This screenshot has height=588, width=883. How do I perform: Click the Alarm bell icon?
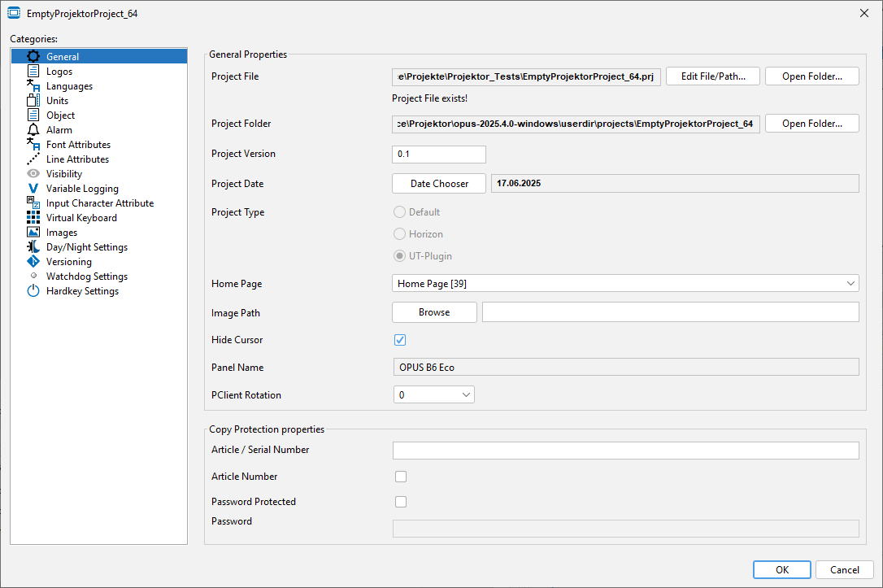click(33, 130)
